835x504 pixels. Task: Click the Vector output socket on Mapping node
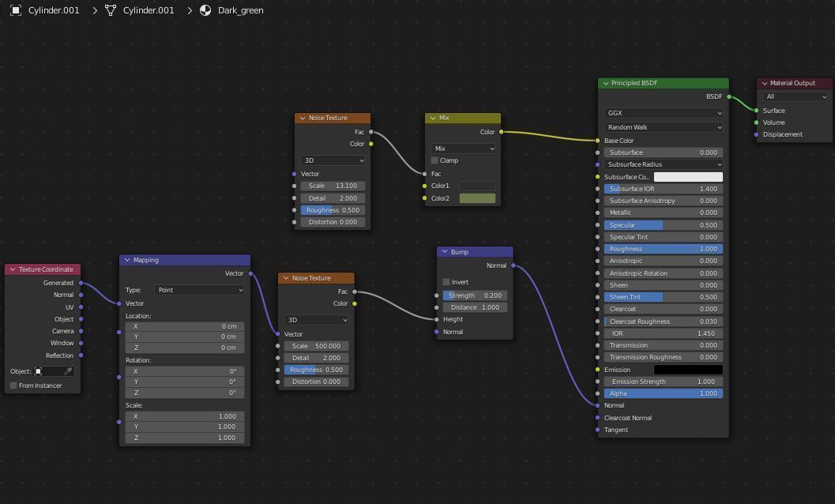tap(251, 273)
